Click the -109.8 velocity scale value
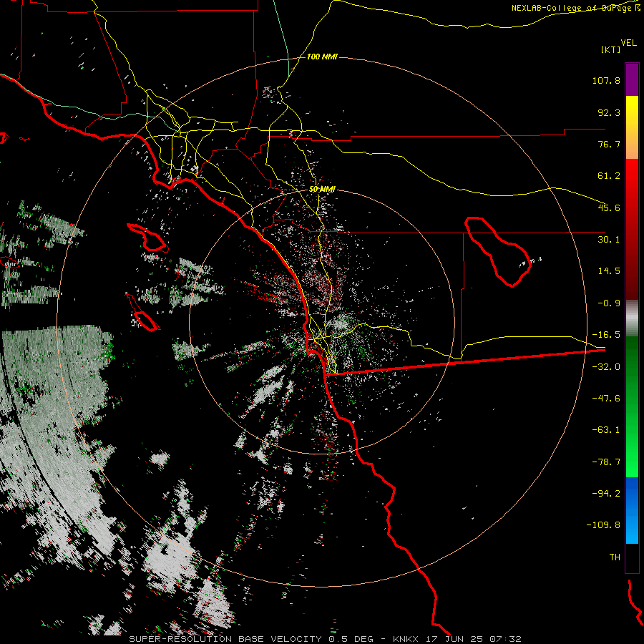This screenshot has width=644, height=644. click(603, 525)
